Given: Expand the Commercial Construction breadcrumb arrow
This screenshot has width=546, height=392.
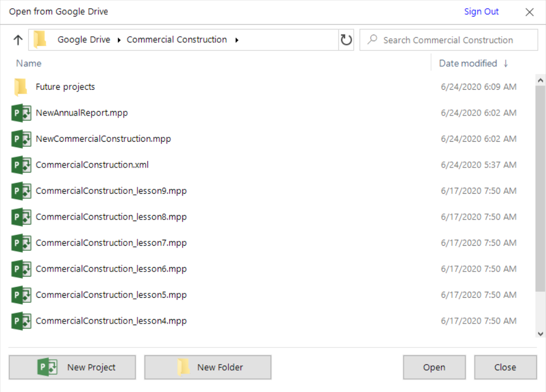Looking at the screenshot, I should (x=237, y=40).
